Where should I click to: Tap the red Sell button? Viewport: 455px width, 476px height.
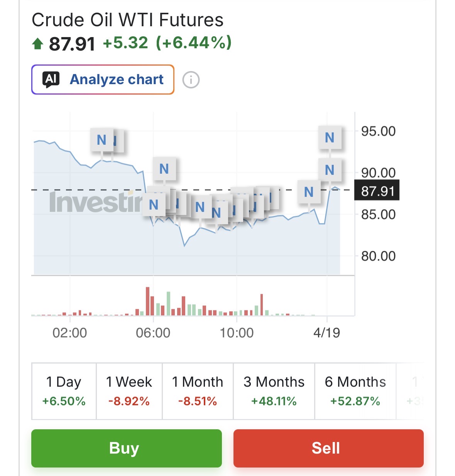tap(328, 448)
